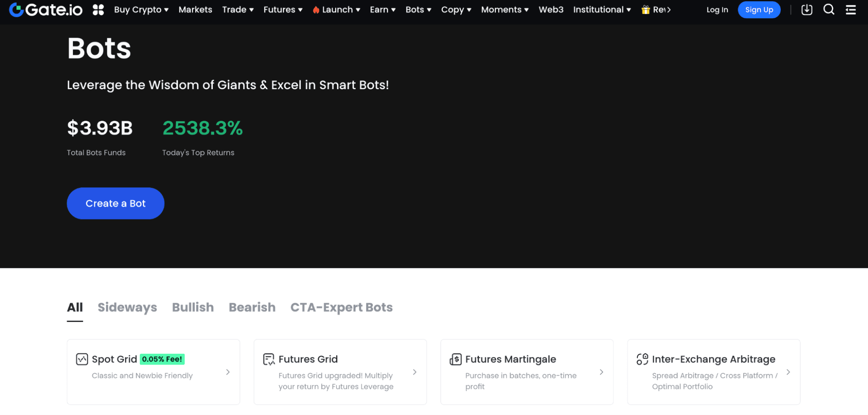Open the Futures Martingale card chevron
Screen dimensions: 868x415
tap(601, 372)
